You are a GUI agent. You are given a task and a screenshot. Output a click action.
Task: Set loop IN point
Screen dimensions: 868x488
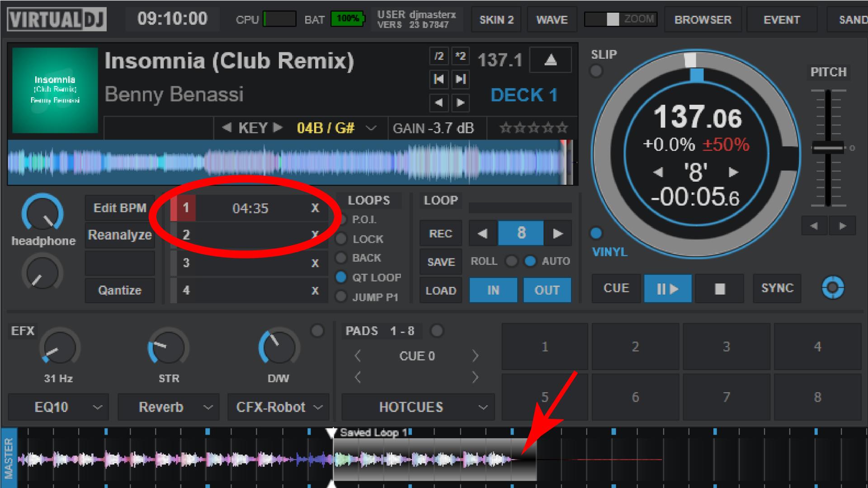tap(493, 290)
